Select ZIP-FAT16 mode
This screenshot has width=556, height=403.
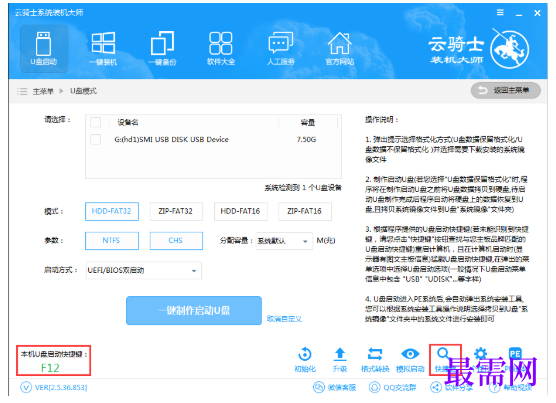[x=305, y=211]
